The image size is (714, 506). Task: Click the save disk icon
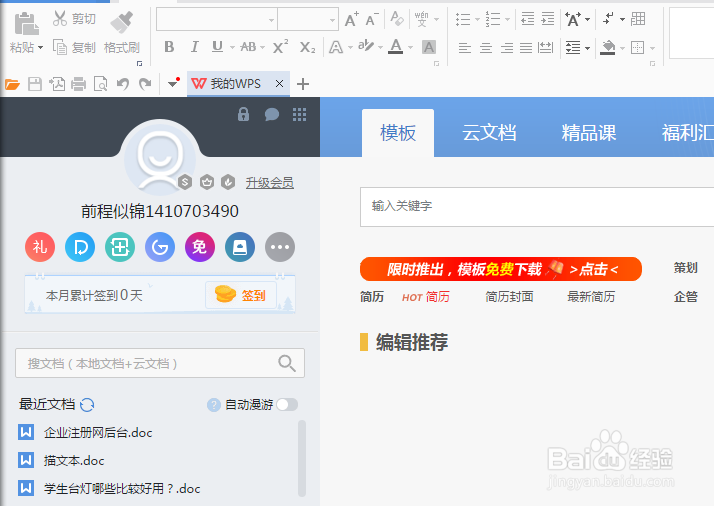35,84
